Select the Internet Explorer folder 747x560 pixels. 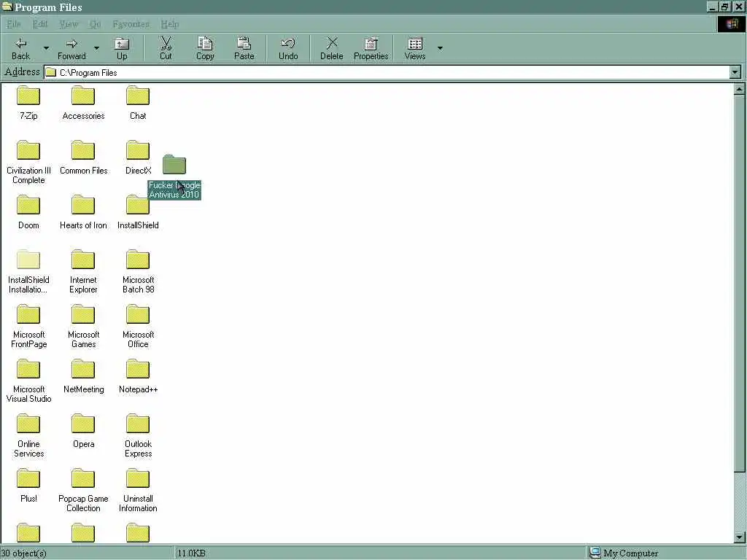[83, 271]
